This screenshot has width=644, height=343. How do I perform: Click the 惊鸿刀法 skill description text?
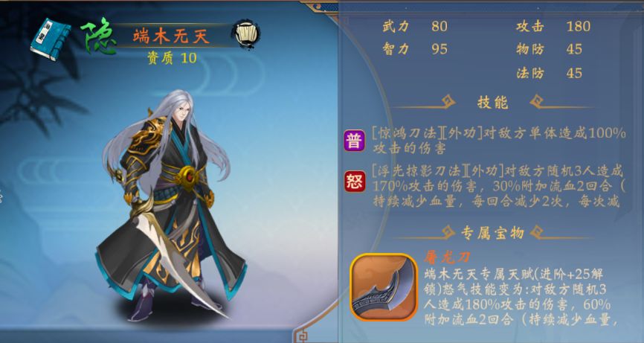coord(498,140)
